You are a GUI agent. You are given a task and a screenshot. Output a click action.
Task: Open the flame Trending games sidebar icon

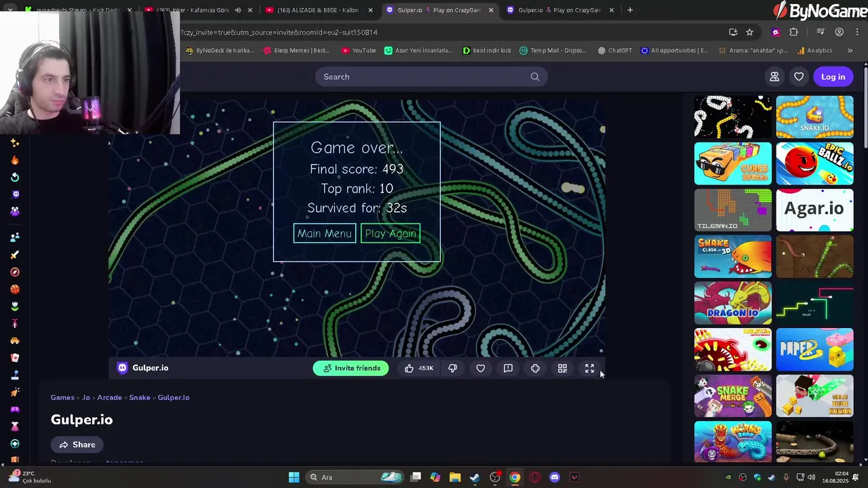click(x=15, y=160)
